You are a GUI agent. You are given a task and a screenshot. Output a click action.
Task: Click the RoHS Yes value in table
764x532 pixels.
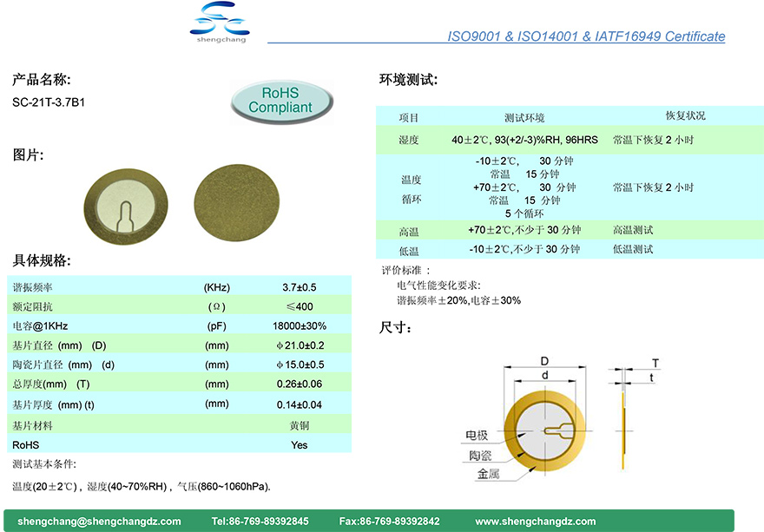coord(299,444)
